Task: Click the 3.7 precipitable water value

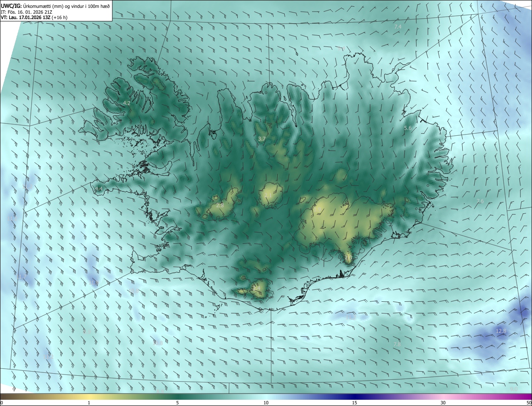Action: click(261, 139)
